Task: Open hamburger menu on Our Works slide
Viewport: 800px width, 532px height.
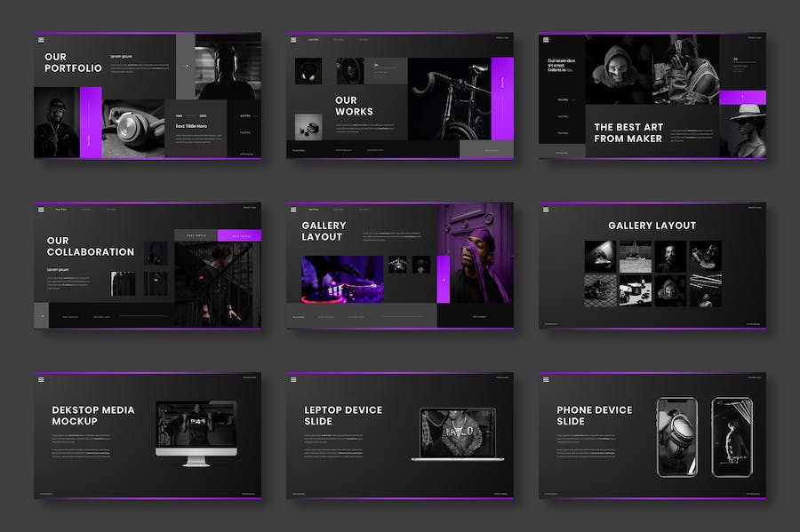Action: click(293, 40)
